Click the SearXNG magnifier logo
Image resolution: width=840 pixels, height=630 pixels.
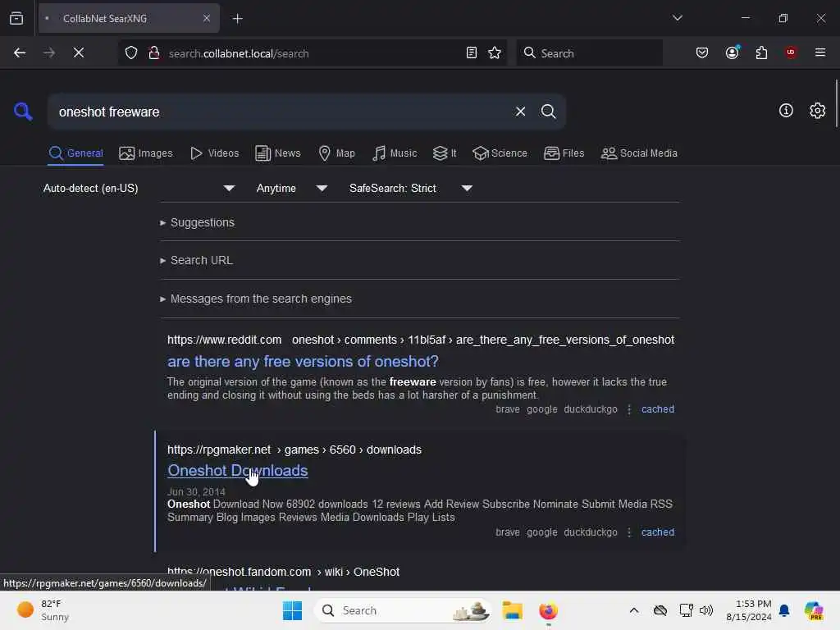23,112
